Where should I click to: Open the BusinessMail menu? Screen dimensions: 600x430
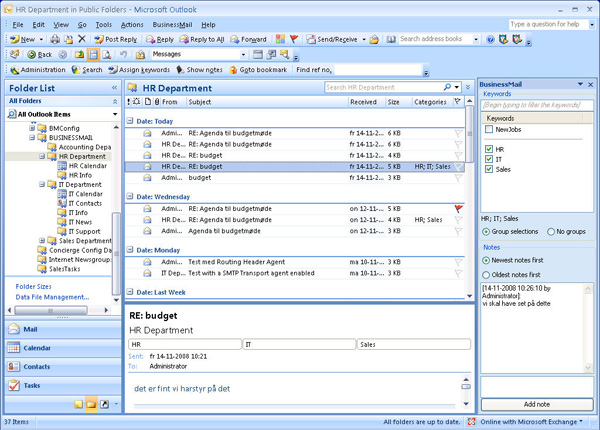[172, 24]
